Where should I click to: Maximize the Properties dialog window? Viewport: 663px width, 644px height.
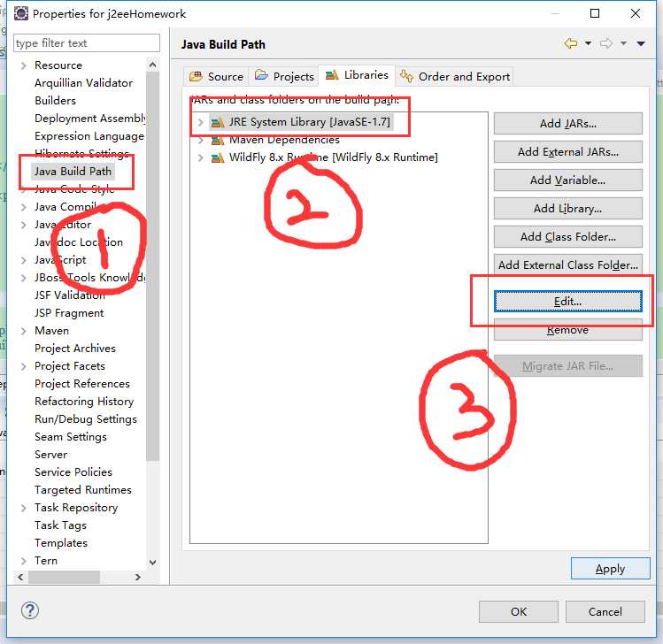click(x=595, y=13)
